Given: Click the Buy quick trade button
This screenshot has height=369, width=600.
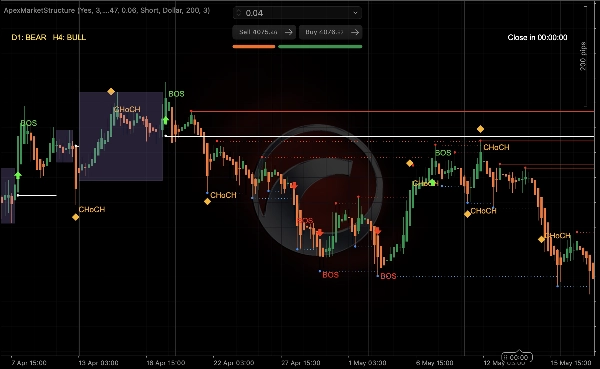Looking at the screenshot, I should click(330, 32).
